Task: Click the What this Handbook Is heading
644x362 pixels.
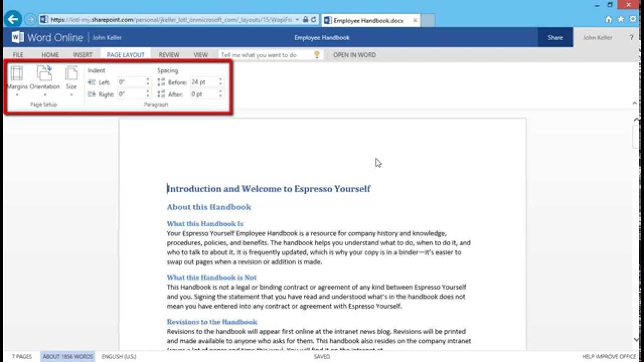Action: pos(205,224)
